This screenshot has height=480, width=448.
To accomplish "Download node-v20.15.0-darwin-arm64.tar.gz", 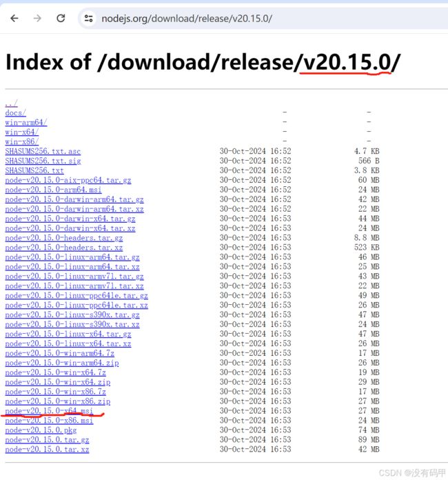I will click(x=74, y=199).
